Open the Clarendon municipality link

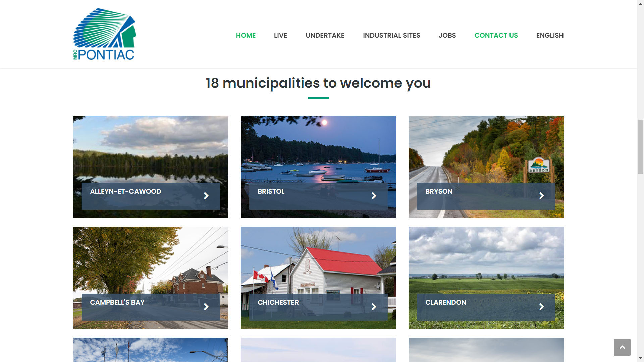pos(445,302)
